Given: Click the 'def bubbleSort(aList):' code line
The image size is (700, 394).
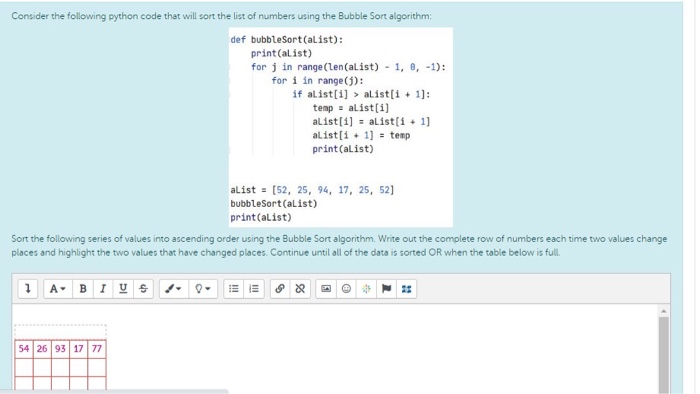Looking at the screenshot, I should (287, 40).
